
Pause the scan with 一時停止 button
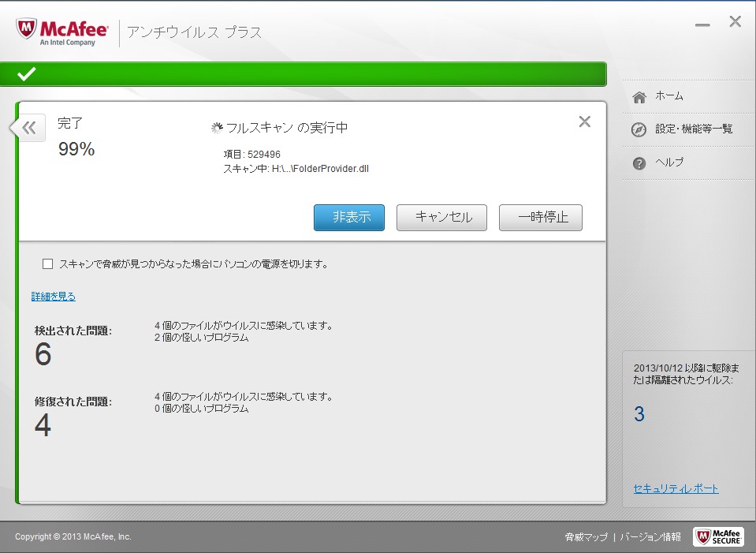tap(541, 218)
